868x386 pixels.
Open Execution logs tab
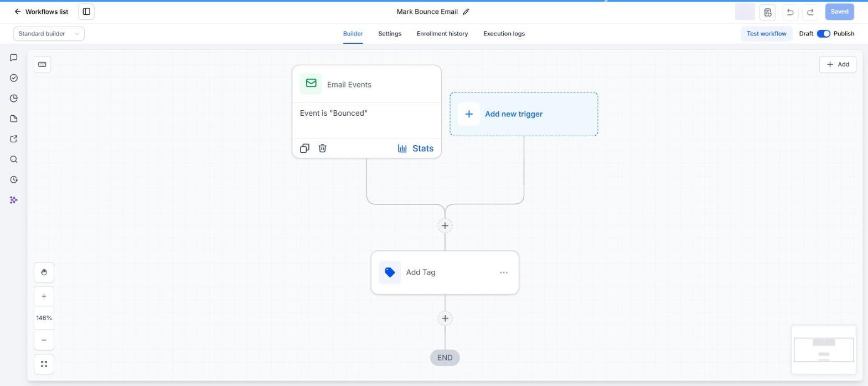click(504, 34)
